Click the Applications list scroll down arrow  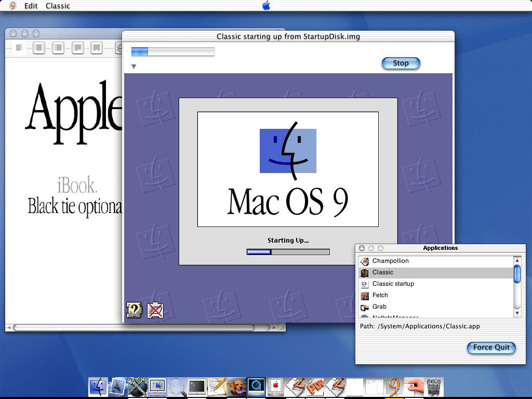coord(517,313)
